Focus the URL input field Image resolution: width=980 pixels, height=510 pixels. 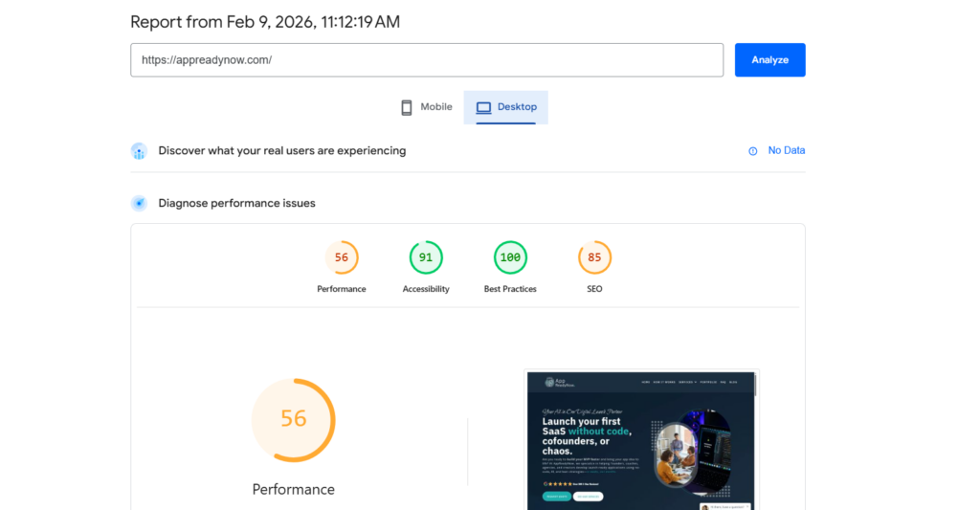pos(427,60)
